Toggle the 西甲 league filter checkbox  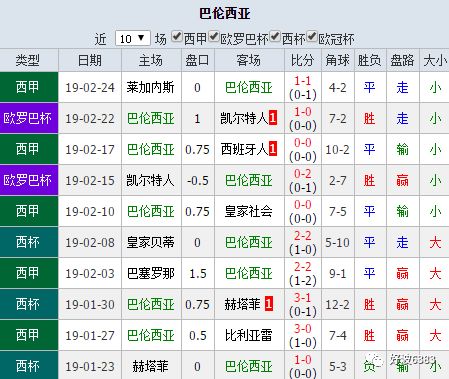tap(176, 36)
